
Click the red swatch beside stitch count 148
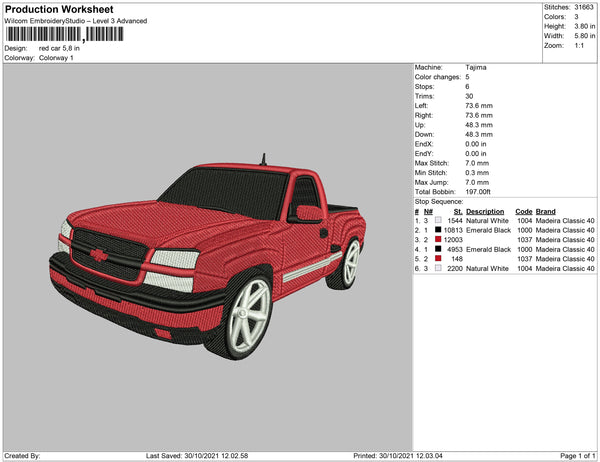[x=438, y=259]
